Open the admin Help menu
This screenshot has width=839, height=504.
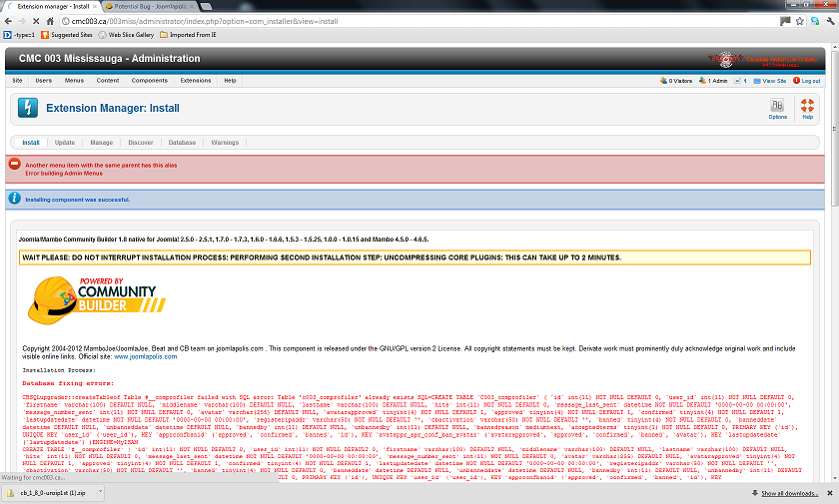[230, 81]
